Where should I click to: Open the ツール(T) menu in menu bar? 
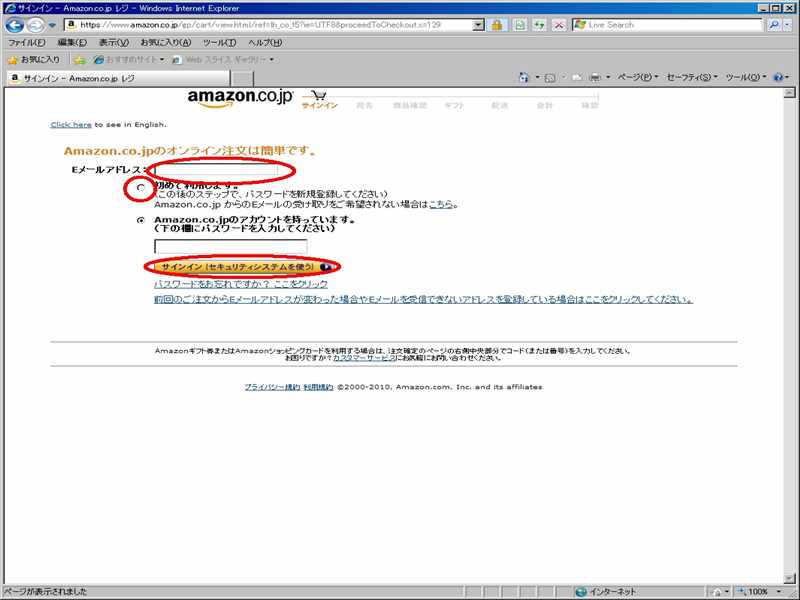(219, 43)
